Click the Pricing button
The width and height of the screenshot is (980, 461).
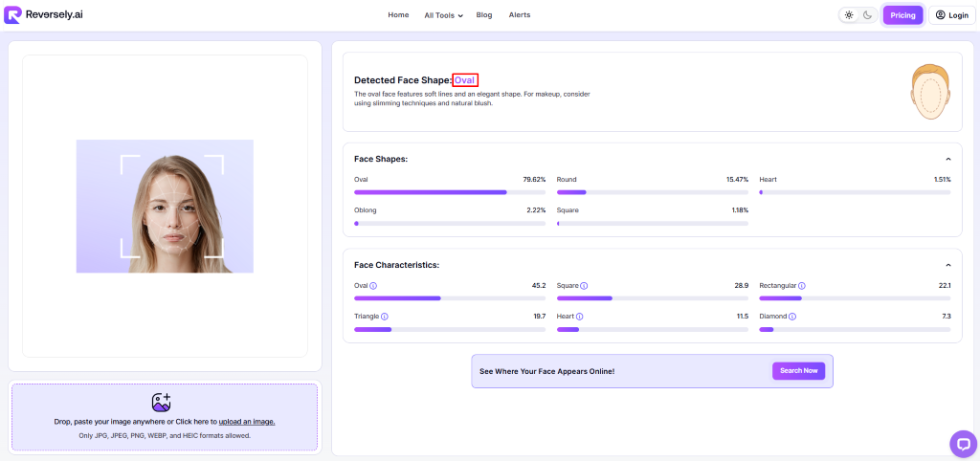(x=902, y=15)
